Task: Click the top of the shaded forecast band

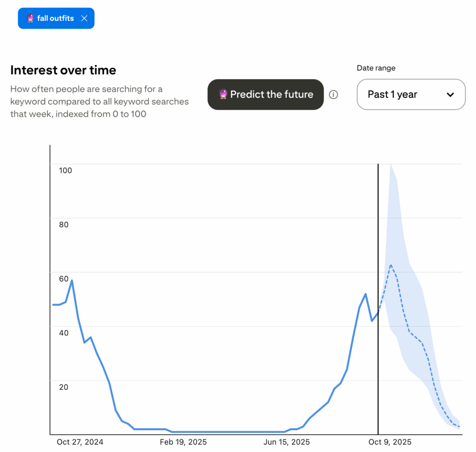Action: (x=390, y=165)
